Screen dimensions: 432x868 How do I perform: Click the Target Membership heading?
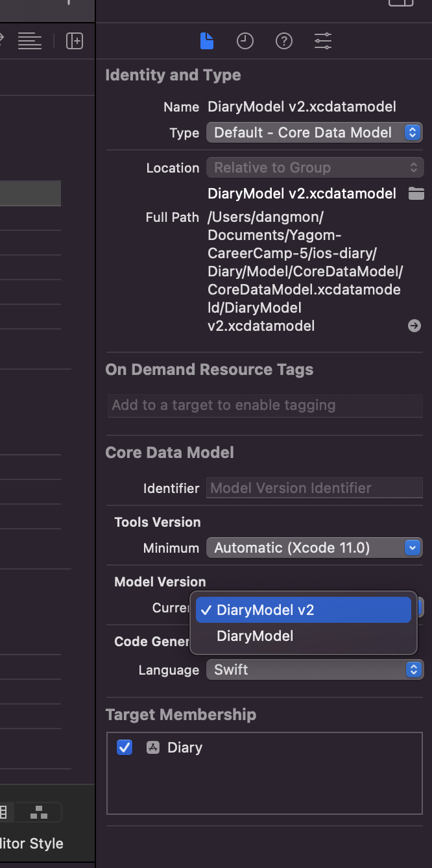click(x=181, y=714)
